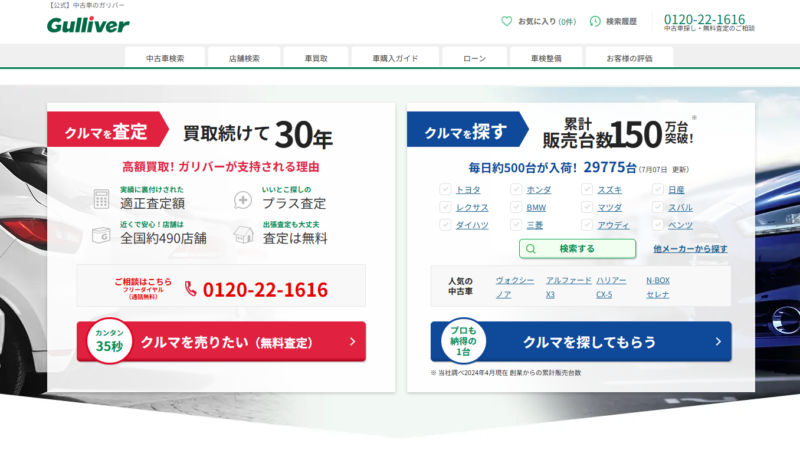800x450 pixels.
Task: Click the プロも納得の1台 circle badge
Action: 463,341
